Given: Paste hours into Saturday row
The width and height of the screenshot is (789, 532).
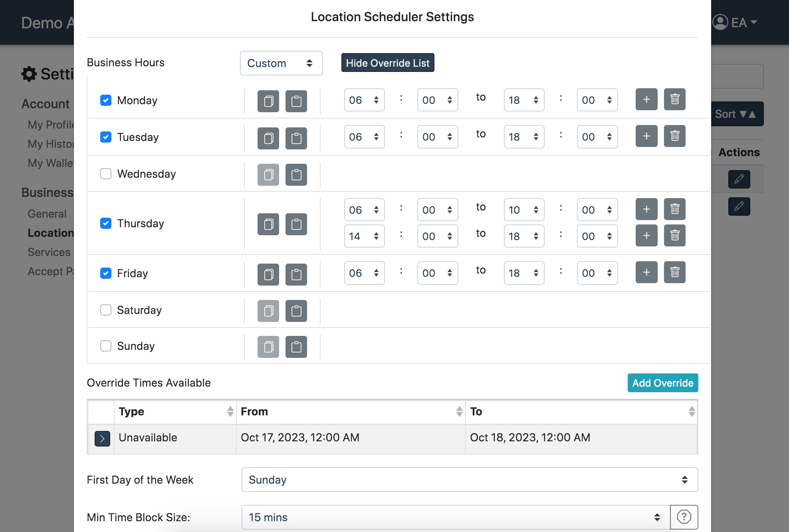Looking at the screenshot, I should coord(296,311).
